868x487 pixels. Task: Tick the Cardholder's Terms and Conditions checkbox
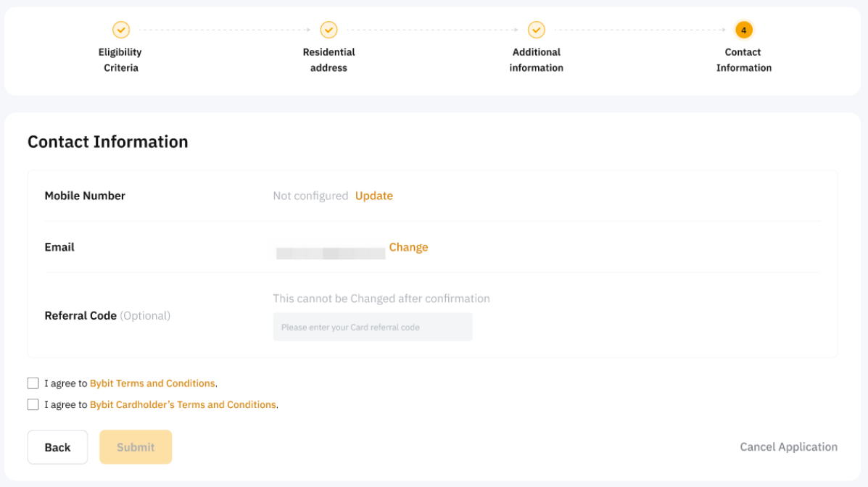coord(33,404)
